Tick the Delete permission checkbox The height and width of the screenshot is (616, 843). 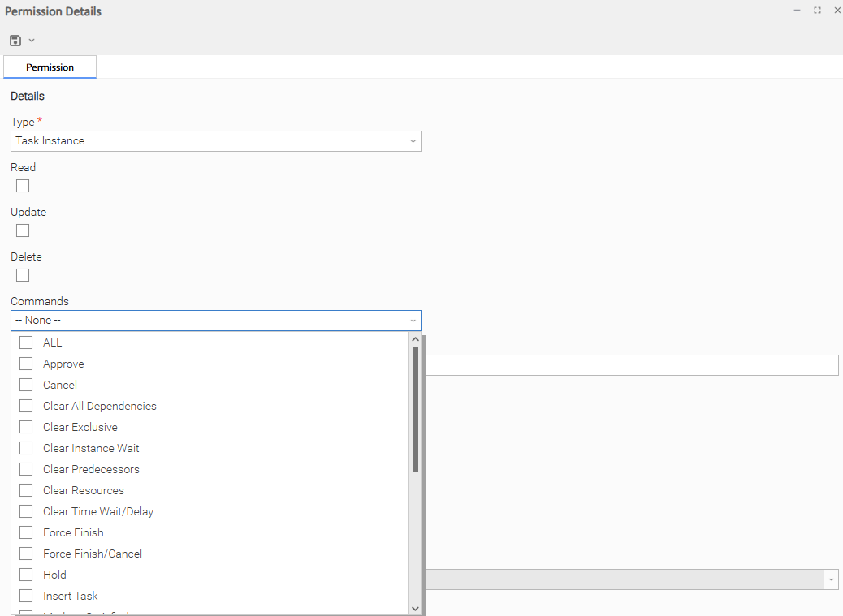pyautogui.click(x=23, y=275)
